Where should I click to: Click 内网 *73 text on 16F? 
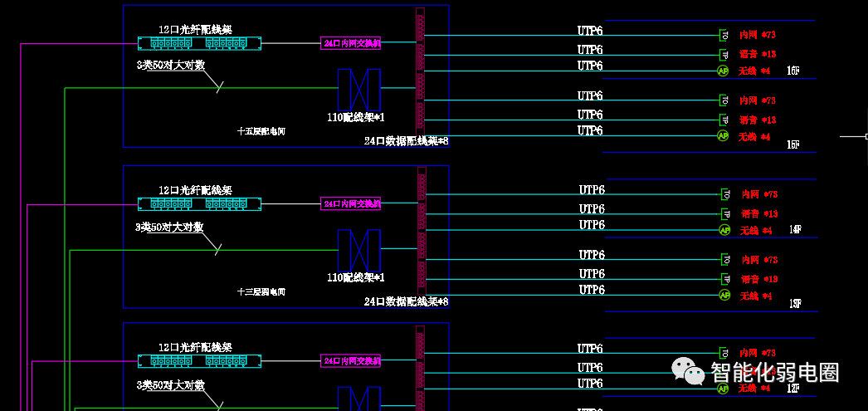click(x=758, y=35)
